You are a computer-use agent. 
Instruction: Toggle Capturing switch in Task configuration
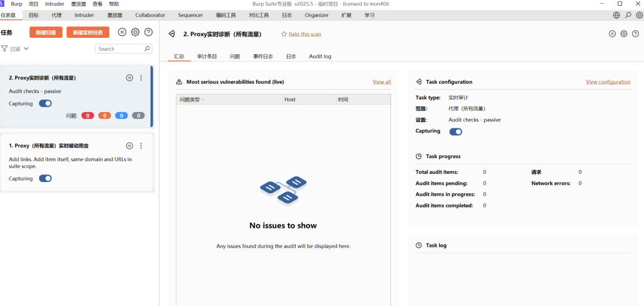(455, 132)
